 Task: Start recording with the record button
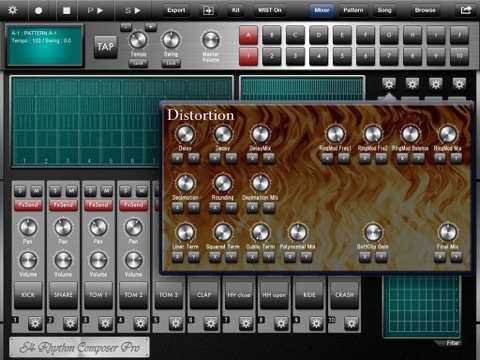pos(38,10)
